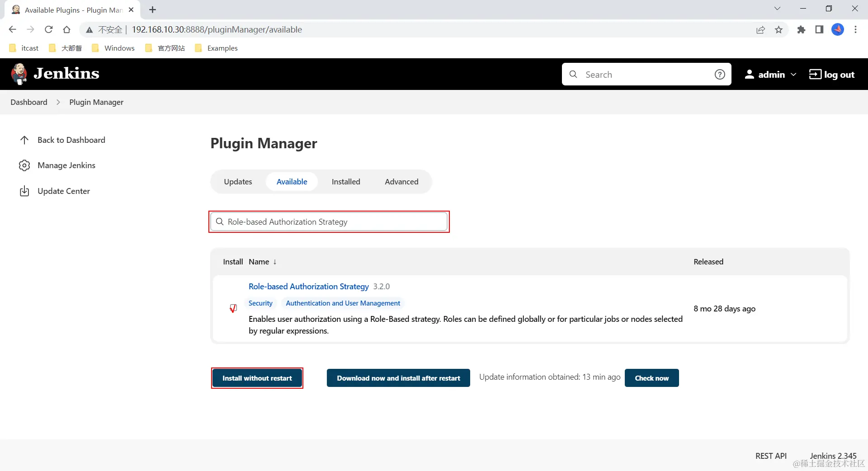
Task: Open the Chrome profile avatar
Action: (838, 29)
